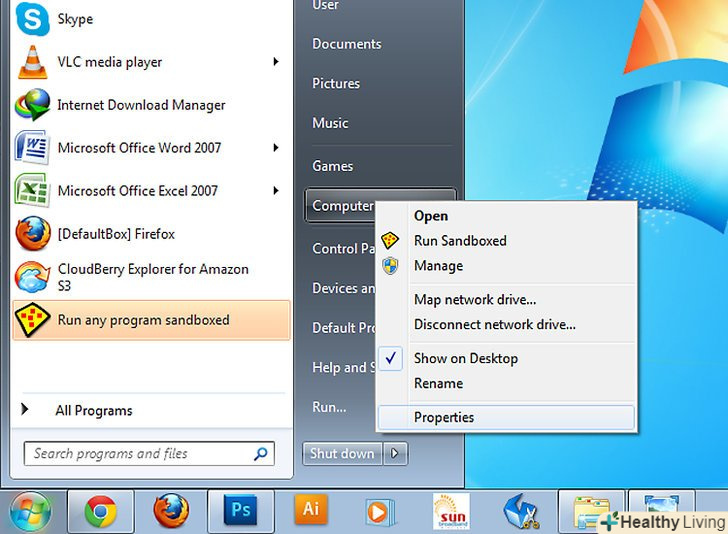728x534 pixels.
Task: Open the Shut down options arrow
Action: [x=395, y=453]
